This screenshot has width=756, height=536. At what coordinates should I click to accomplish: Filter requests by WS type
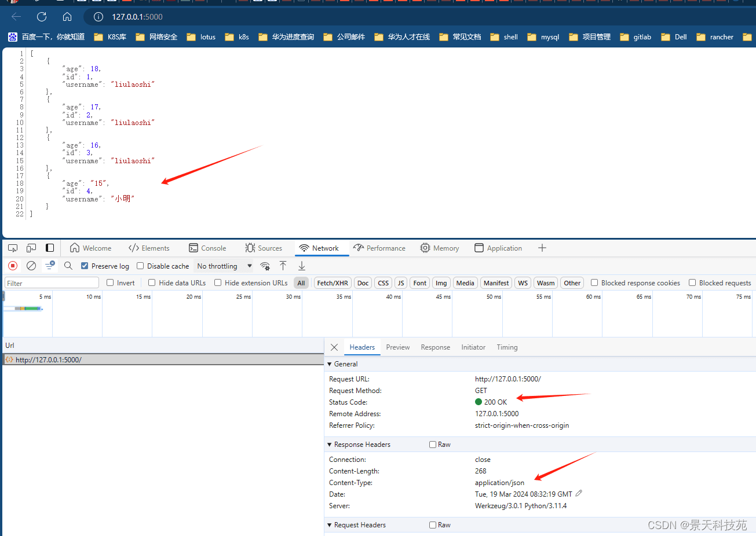[523, 283]
